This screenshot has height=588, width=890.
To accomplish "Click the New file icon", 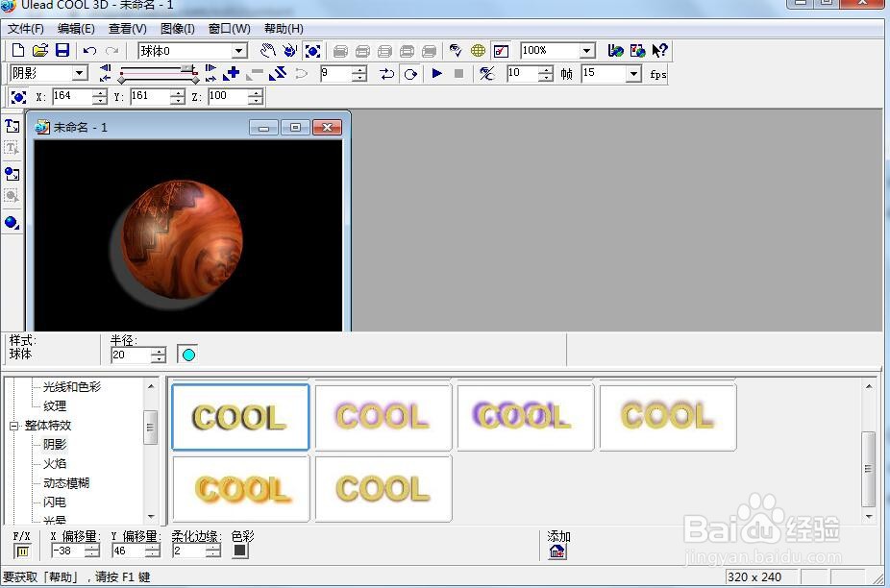I will click(x=17, y=51).
